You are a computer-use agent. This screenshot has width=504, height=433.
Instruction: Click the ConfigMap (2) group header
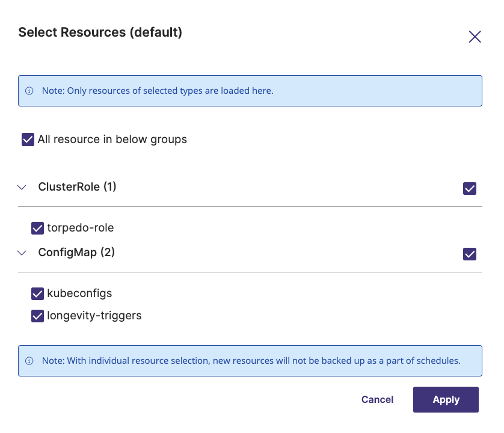pyautogui.click(x=76, y=253)
